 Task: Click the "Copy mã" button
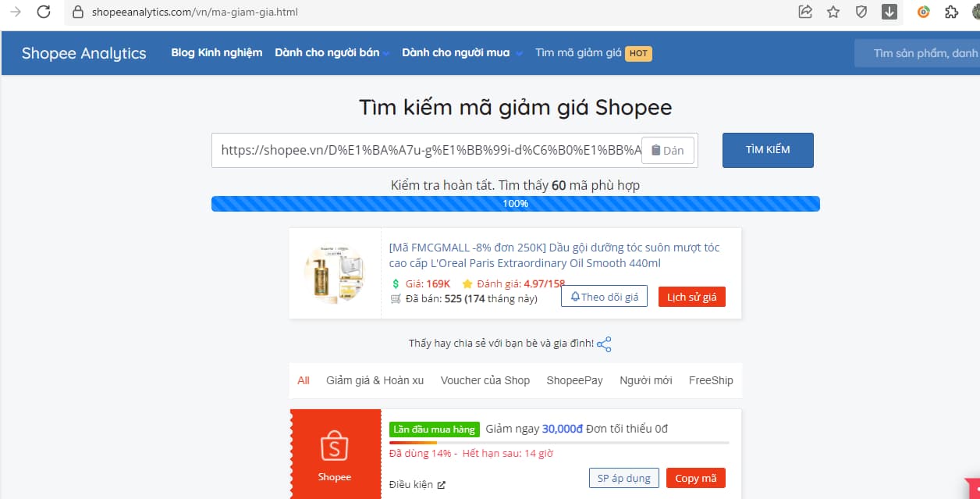(x=696, y=478)
